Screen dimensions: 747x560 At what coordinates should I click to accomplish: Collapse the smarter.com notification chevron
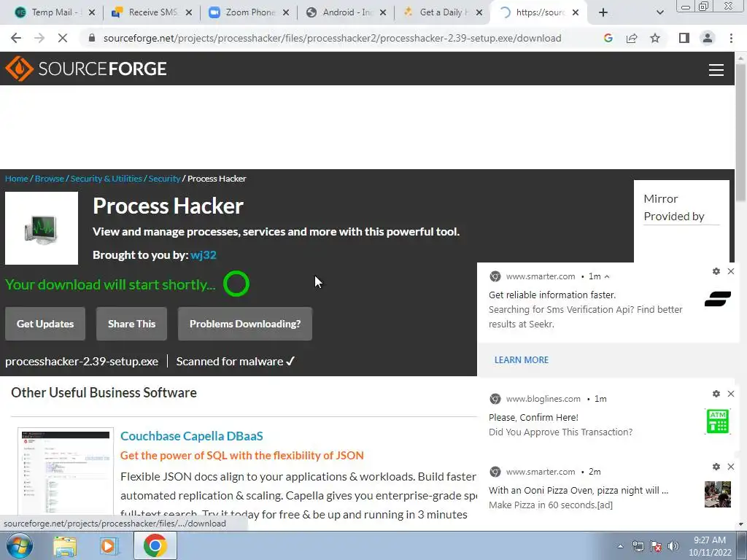[x=607, y=276]
